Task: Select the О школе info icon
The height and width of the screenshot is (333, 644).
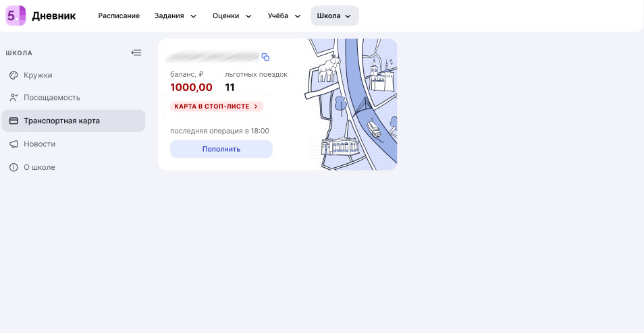Action: pos(14,167)
